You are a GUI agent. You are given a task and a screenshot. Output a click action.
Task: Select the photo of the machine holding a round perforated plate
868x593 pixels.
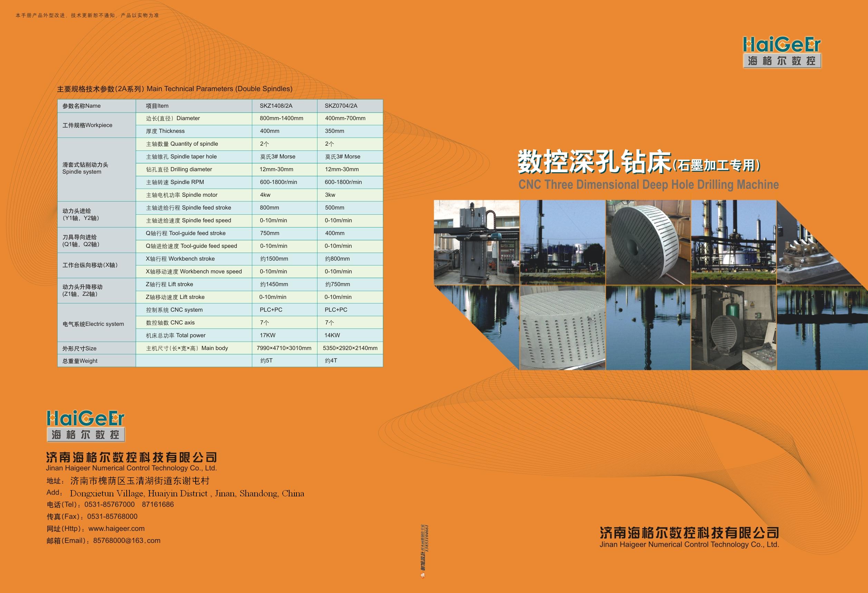tap(733, 328)
